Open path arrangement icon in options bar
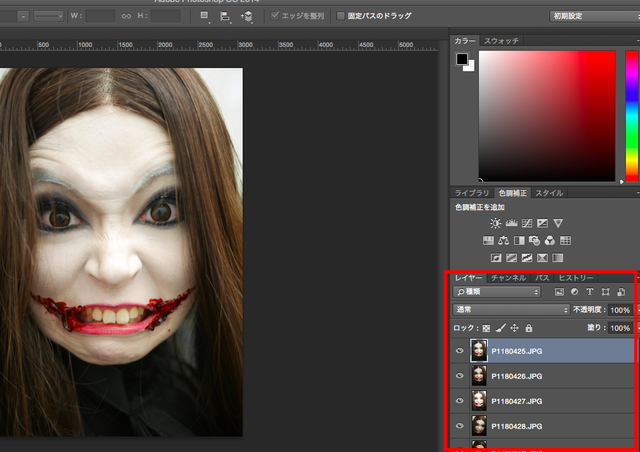Image resolution: width=640 pixels, height=452 pixels. [247, 16]
